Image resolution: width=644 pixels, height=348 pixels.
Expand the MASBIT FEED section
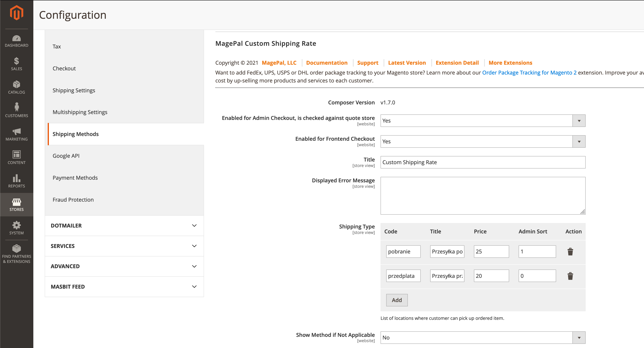pyautogui.click(x=124, y=287)
